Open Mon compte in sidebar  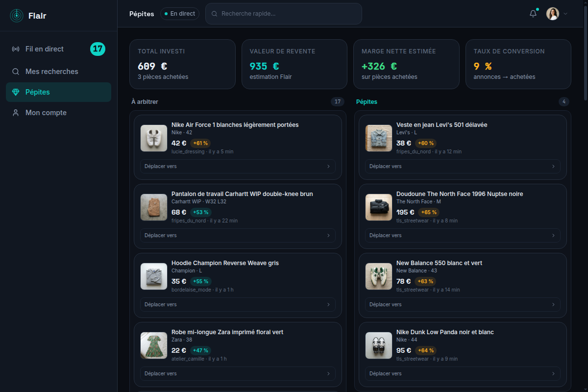pos(59,113)
